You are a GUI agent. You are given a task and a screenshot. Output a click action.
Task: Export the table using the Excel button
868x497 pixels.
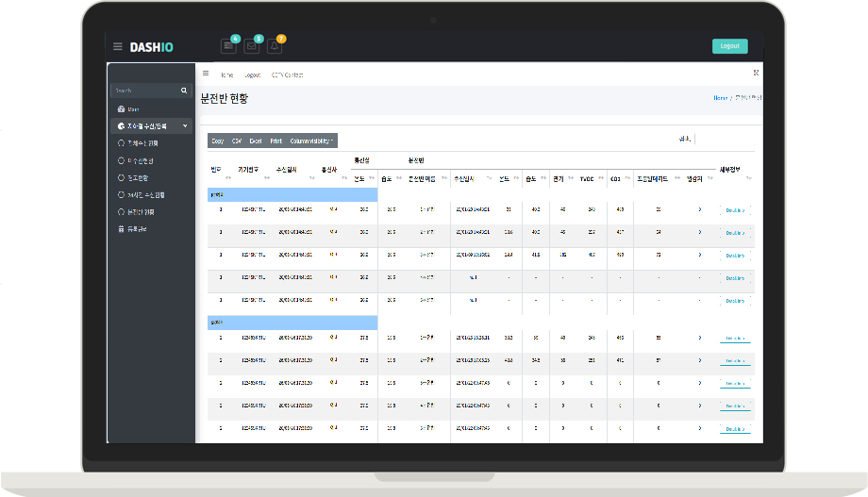pos(256,141)
